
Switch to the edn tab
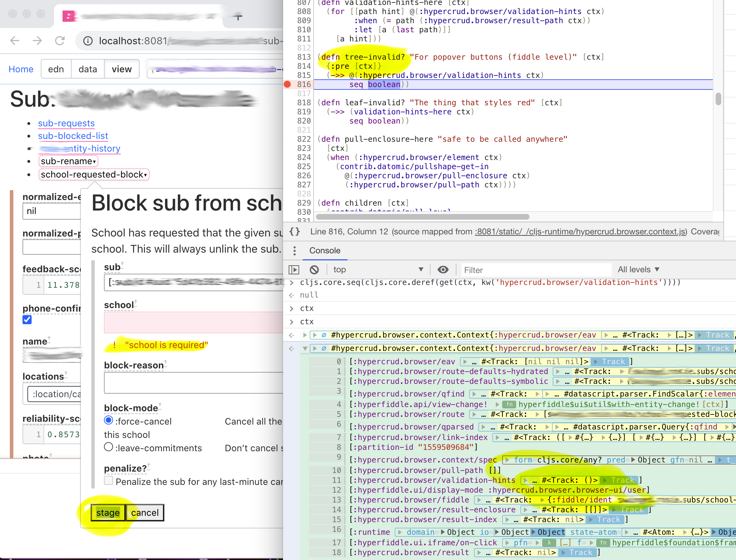coord(56,69)
